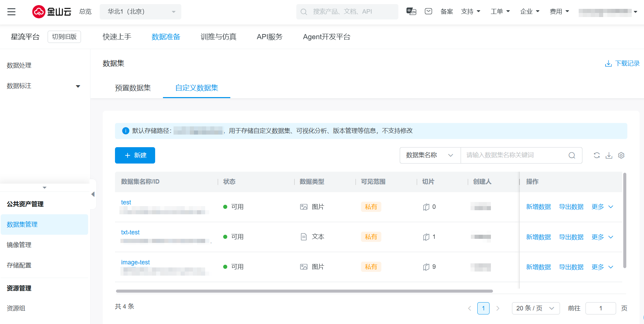Click the 新建 button
Viewport: 644px width, 324px height.
pos(135,155)
